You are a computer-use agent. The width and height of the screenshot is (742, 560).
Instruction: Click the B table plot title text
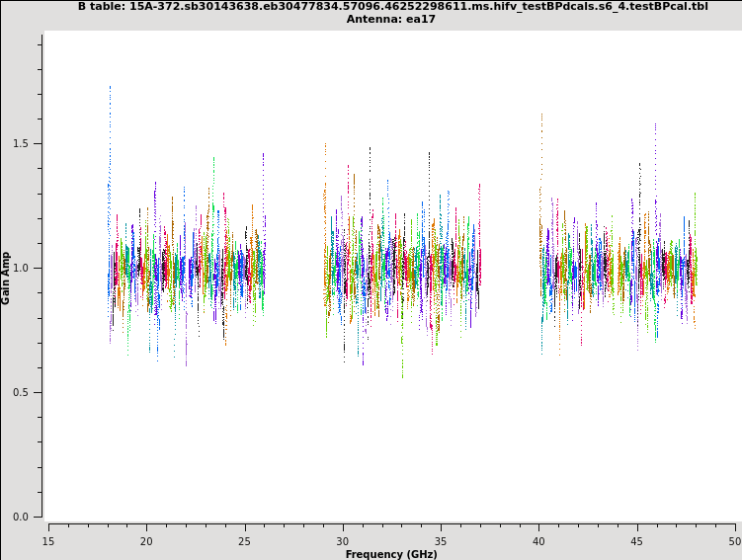[x=392, y=7]
